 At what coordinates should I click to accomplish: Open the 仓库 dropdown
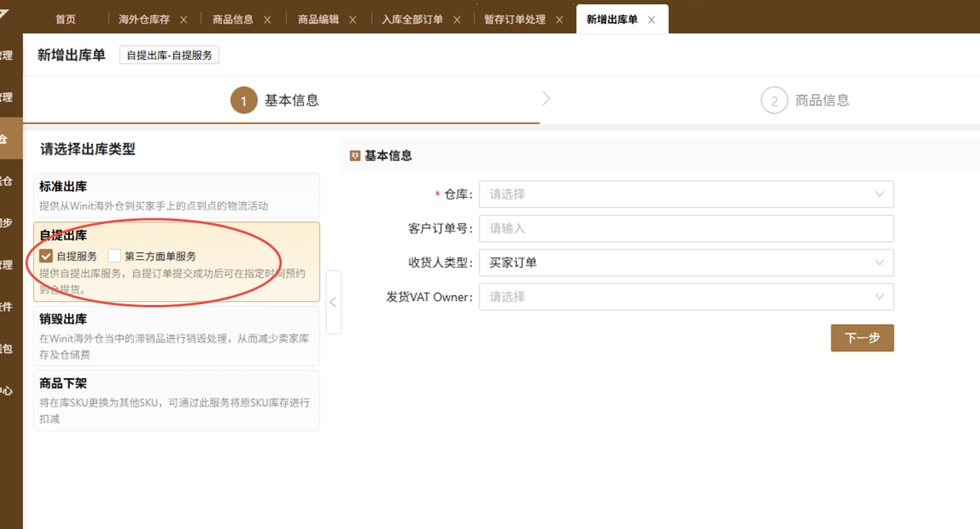coord(686,194)
